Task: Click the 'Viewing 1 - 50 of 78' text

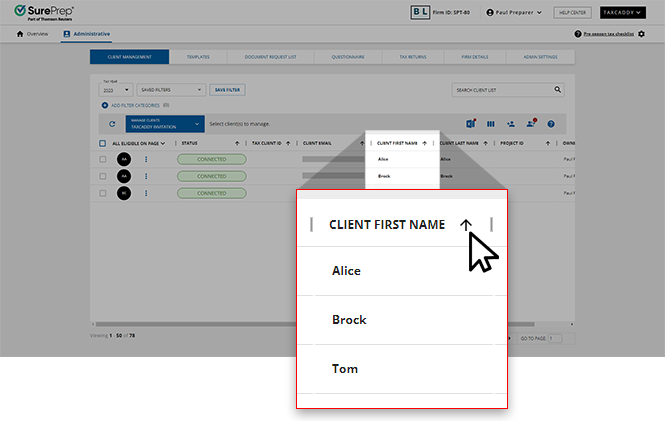Action: click(112, 335)
